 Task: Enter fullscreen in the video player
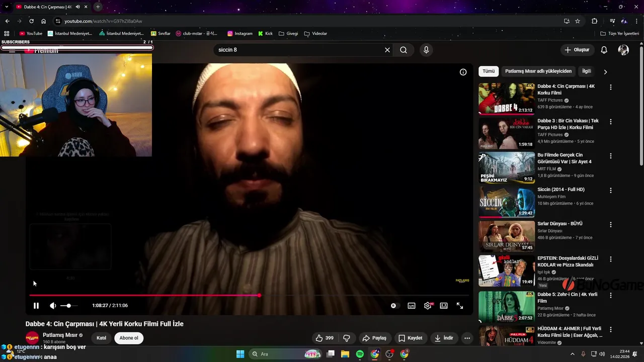coord(460,306)
